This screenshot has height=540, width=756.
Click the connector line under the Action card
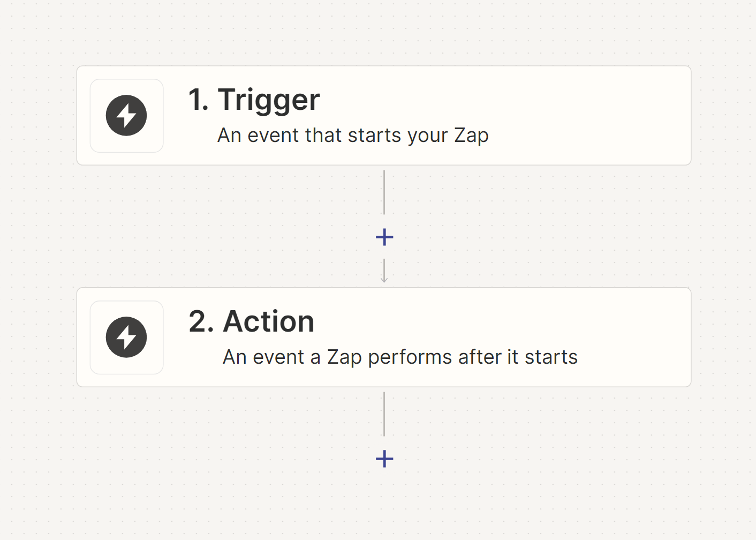click(x=384, y=414)
